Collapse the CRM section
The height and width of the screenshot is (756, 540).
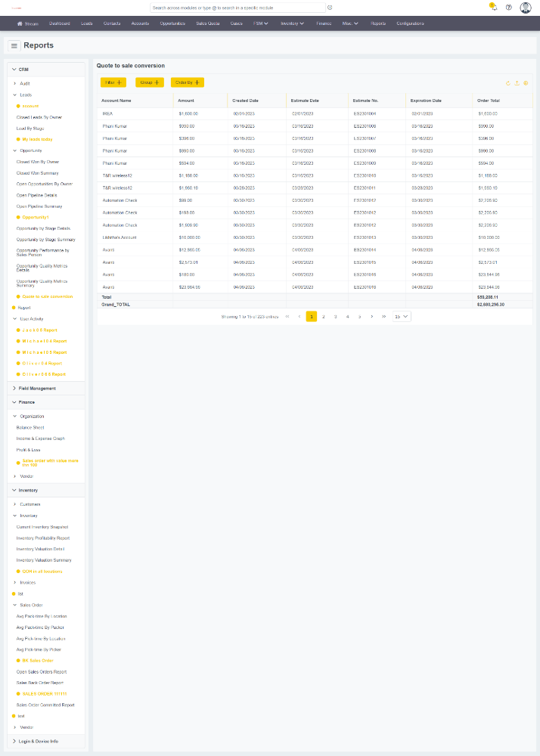(14, 70)
